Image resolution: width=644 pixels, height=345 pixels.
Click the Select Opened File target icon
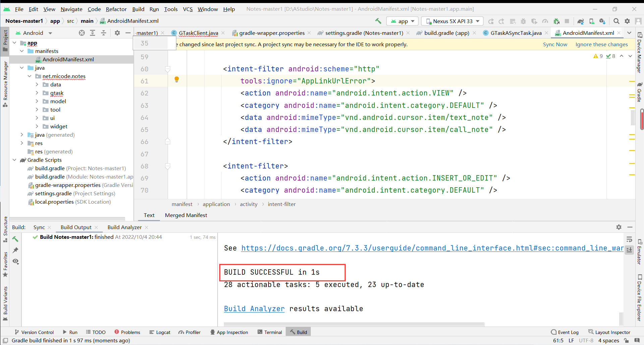coord(82,33)
